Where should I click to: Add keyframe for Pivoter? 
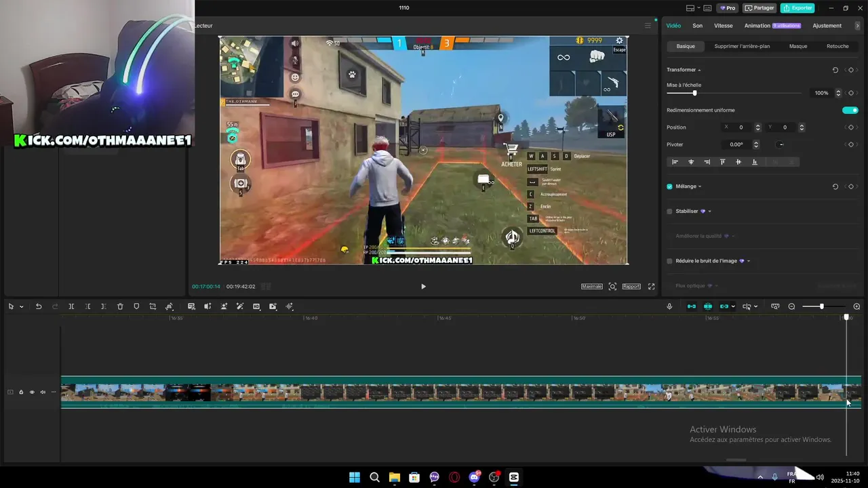click(851, 144)
